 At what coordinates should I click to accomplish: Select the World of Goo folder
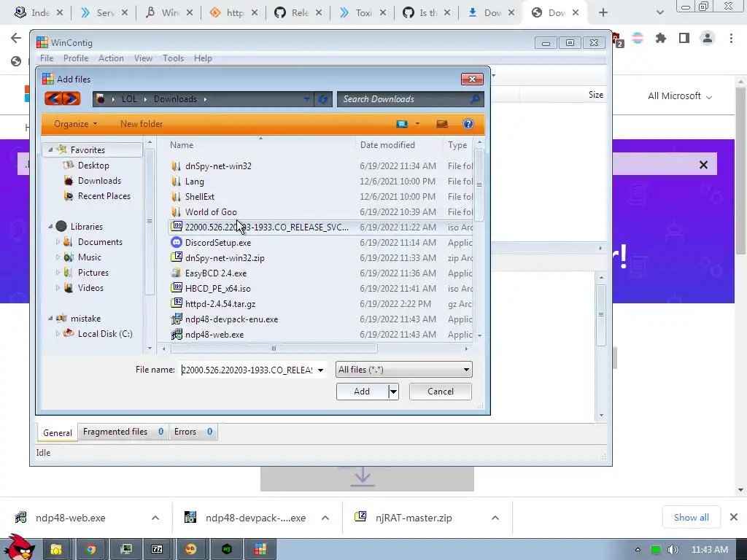[211, 212]
